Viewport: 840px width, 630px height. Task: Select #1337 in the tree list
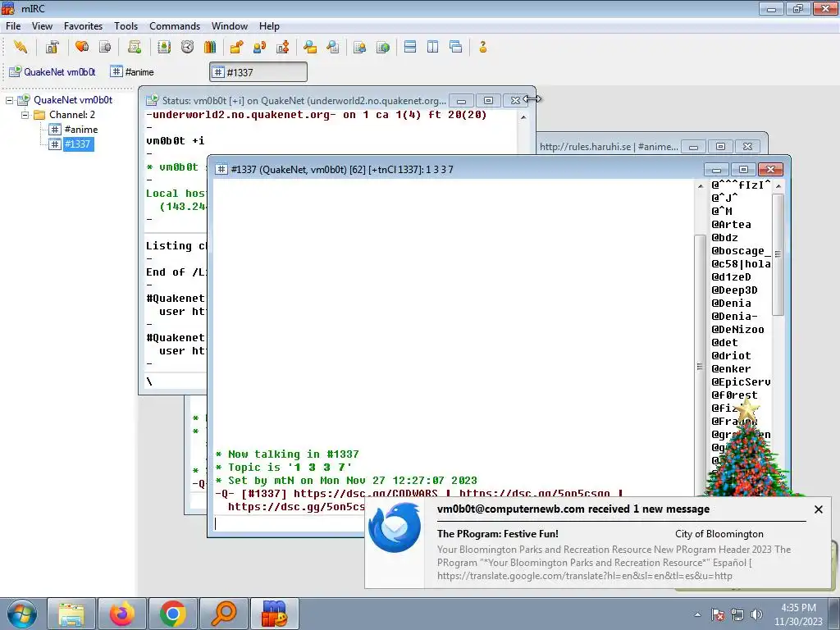78,144
